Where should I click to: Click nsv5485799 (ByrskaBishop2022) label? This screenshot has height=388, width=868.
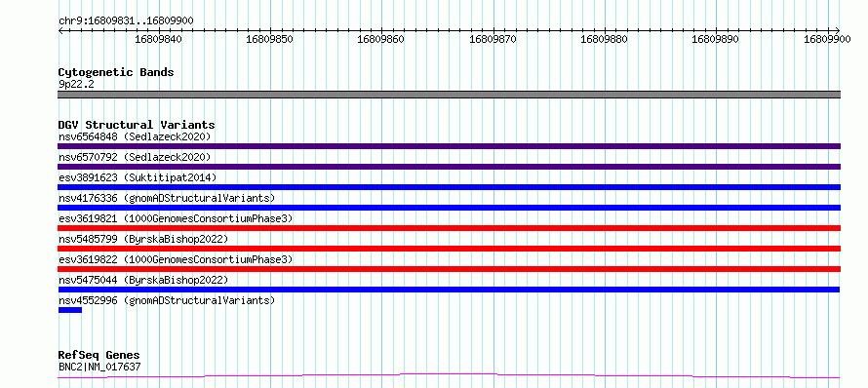point(143,239)
